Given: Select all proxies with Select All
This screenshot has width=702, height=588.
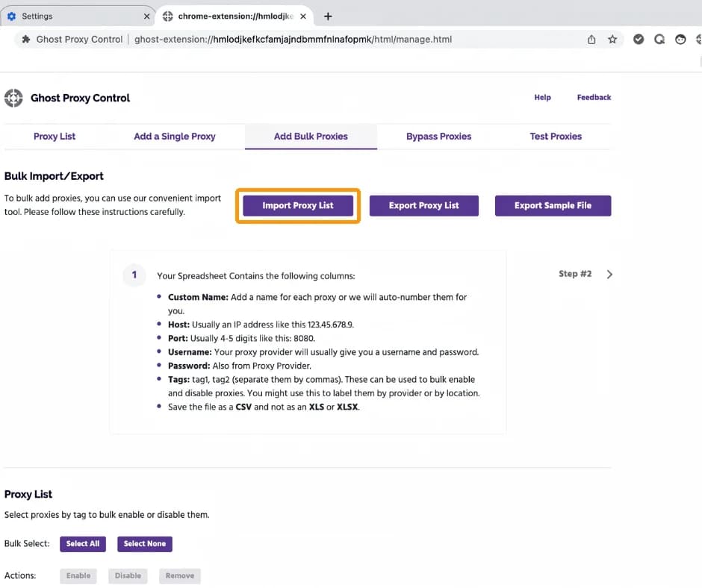Looking at the screenshot, I should [82, 544].
